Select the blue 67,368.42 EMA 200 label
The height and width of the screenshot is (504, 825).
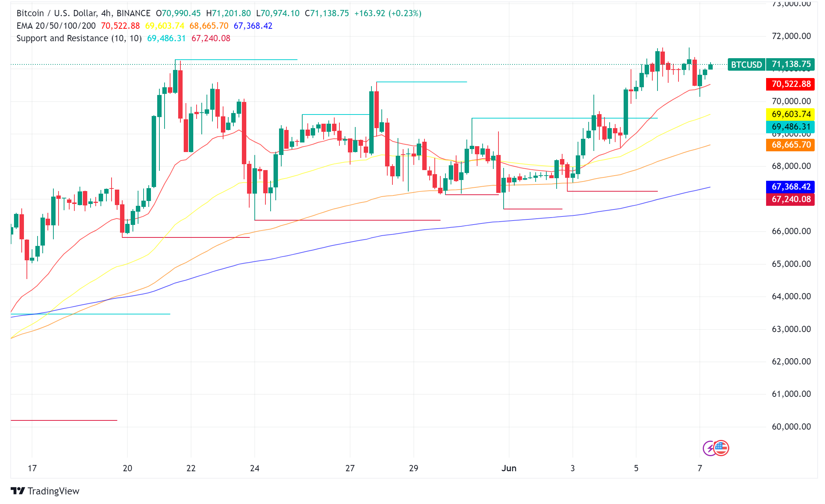pyautogui.click(x=791, y=187)
